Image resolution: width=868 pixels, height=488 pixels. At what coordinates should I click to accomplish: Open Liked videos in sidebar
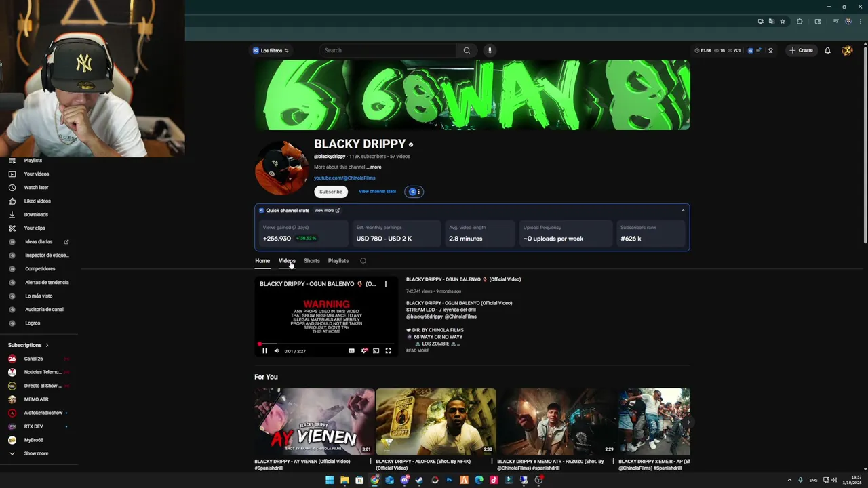point(39,201)
